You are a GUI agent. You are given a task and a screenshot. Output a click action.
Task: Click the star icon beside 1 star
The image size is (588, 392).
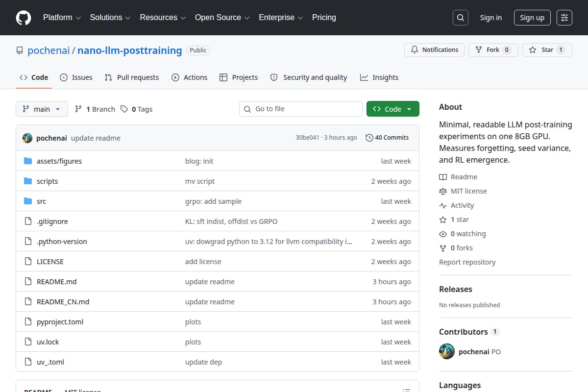[443, 220]
